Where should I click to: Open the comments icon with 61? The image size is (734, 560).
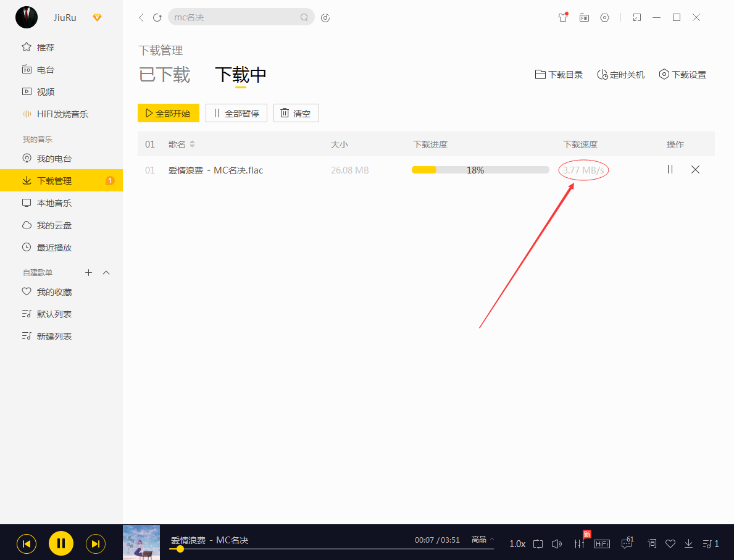coord(627,543)
